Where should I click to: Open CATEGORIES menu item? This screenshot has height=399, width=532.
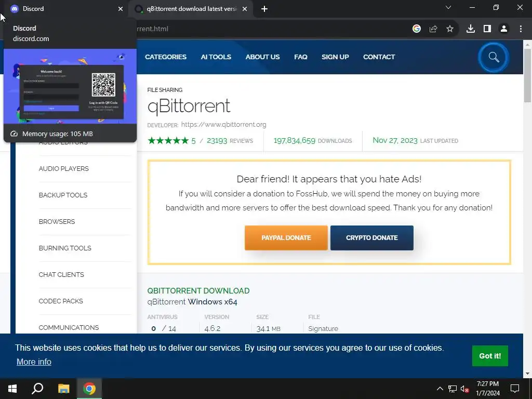click(x=166, y=57)
